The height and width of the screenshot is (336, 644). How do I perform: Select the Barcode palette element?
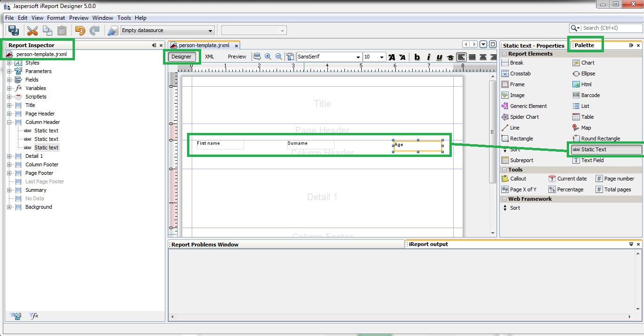click(x=586, y=95)
